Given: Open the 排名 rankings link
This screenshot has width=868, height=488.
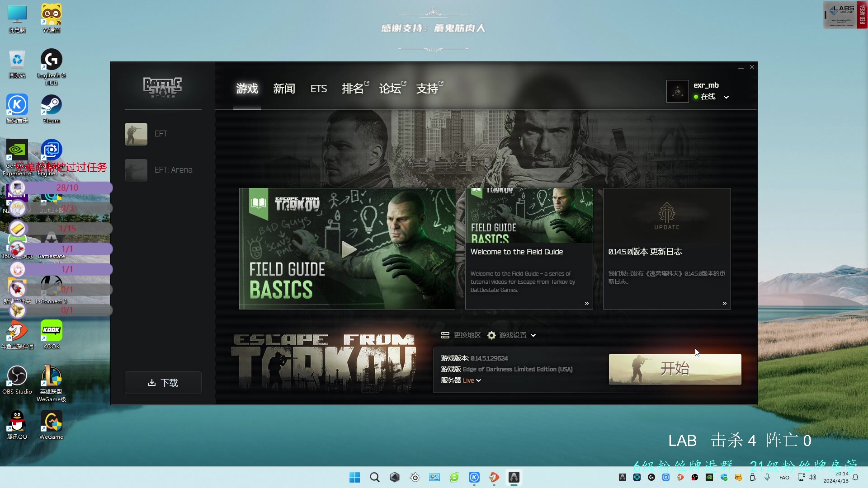Looking at the screenshot, I should tap(355, 89).
